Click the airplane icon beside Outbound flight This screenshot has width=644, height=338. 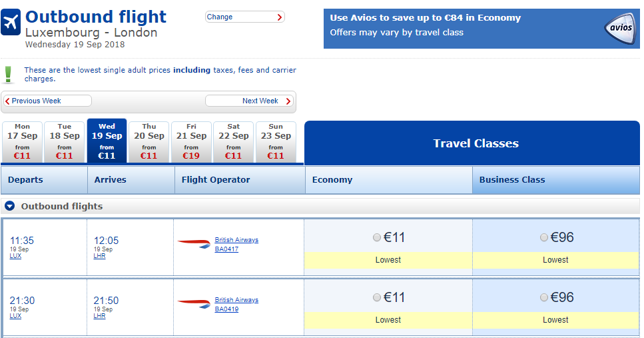pyautogui.click(x=11, y=22)
